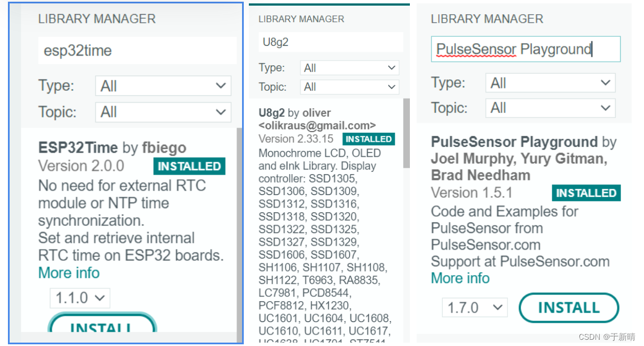Open More info link for PulseSensor Playground
Viewport: 644px width, 346px height.
click(x=460, y=278)
